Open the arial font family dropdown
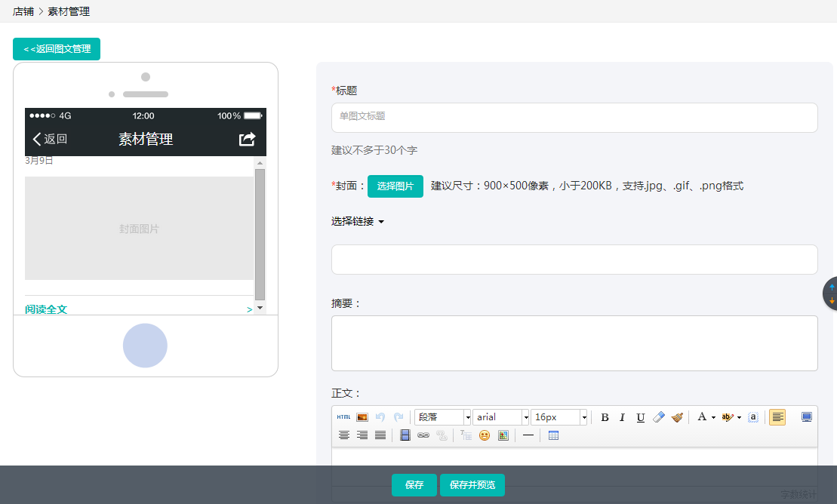 [500, 417]
